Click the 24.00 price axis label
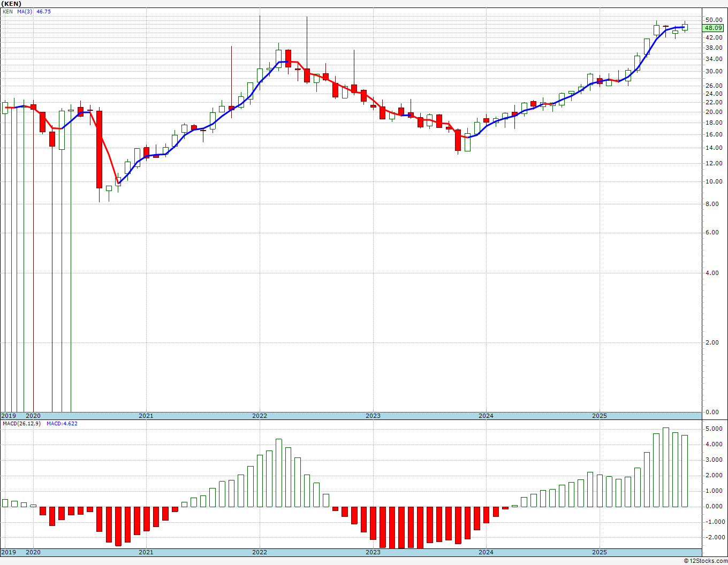This screenshot has height=565, width=728. (714, 94)
